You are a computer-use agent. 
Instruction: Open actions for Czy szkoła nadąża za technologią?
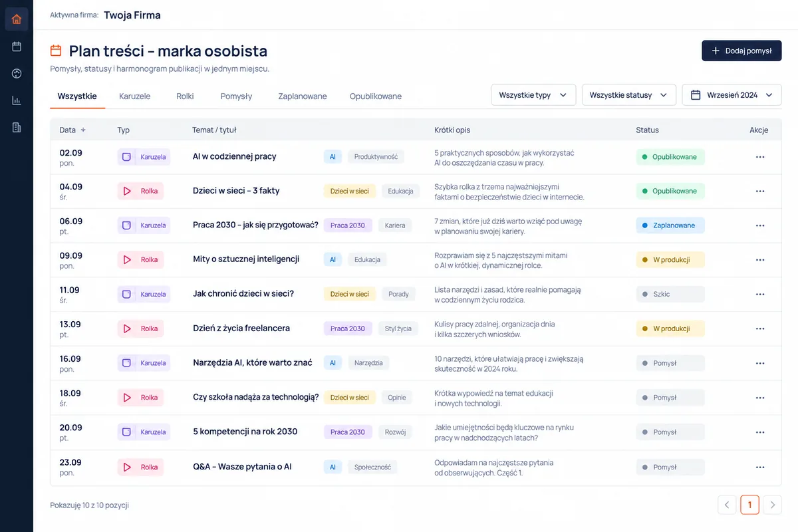pos(760,398)
